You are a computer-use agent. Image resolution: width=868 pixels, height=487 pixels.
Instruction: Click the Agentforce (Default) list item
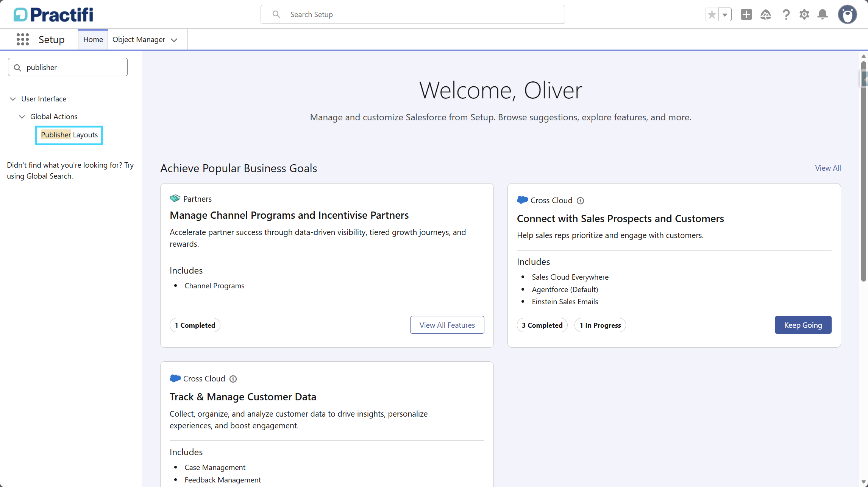tap(565, 289)
